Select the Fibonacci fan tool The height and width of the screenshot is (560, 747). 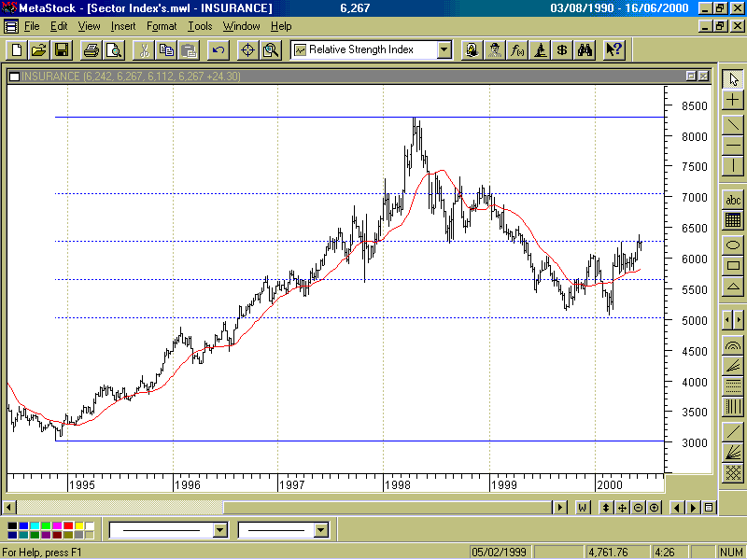click(733, 365)
